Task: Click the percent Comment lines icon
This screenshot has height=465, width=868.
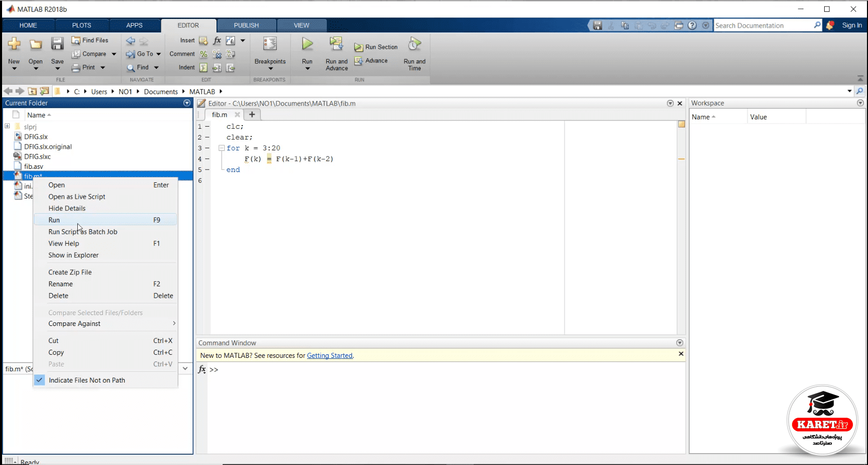Action: 203,54
